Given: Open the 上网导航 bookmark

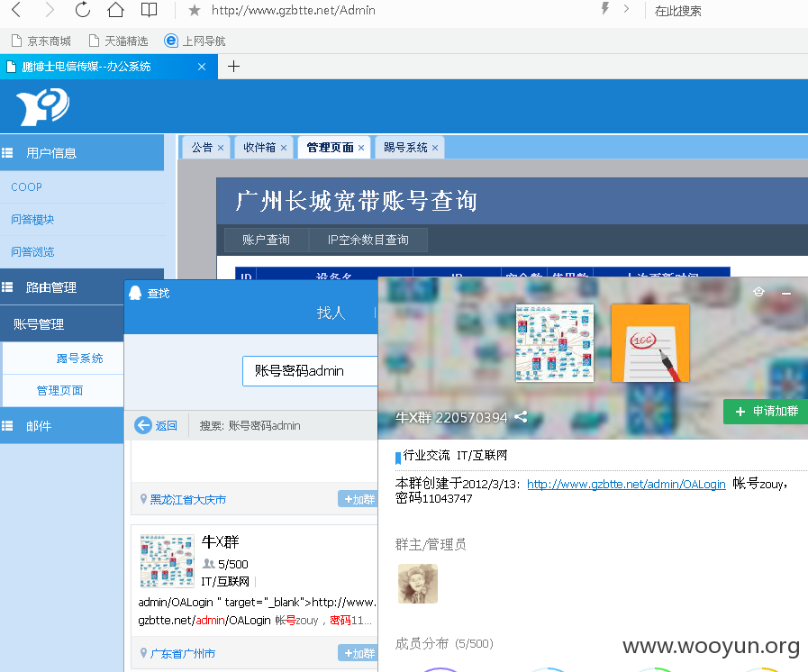Looking at the screenshot, I should click(x=195, y=41).
